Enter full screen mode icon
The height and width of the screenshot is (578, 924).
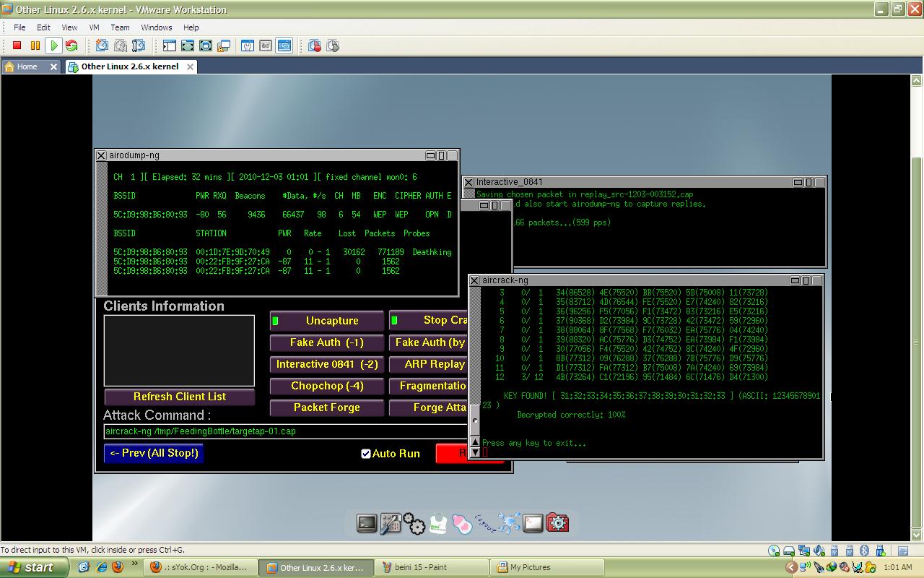pyautogui.click(x=205, y=46)
